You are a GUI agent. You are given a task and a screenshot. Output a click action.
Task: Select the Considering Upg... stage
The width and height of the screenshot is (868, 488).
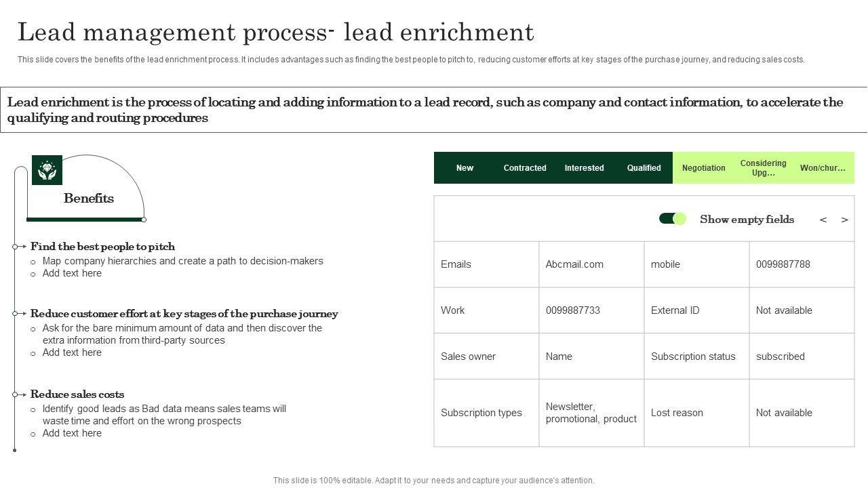tap(763, 168)
